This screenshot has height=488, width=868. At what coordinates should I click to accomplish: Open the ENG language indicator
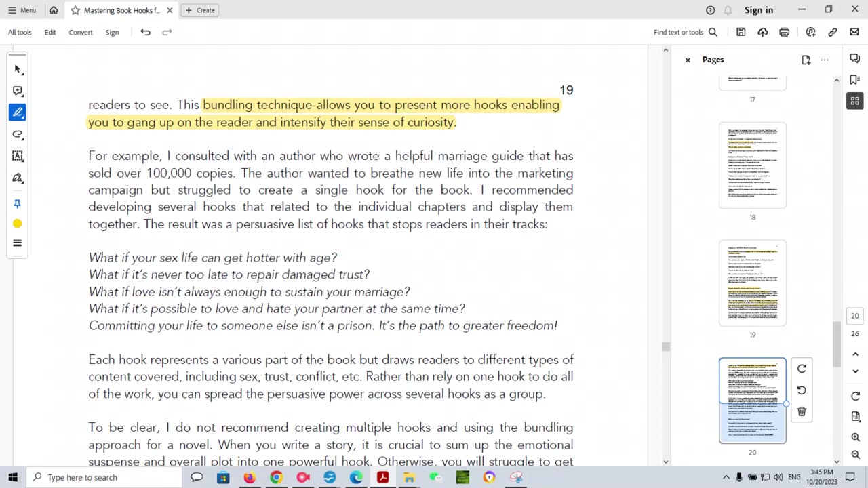point(794,477)
